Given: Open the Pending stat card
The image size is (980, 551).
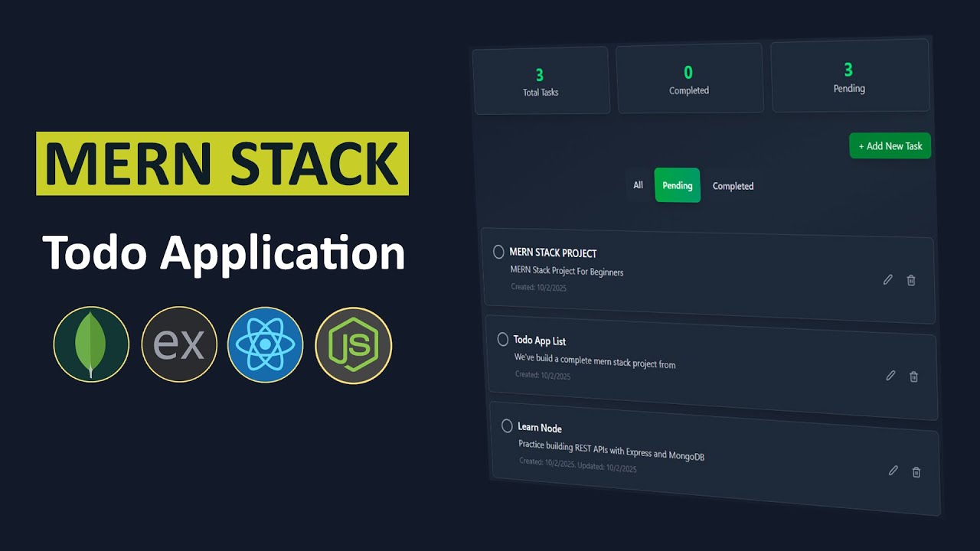Looking at the screenshot, I should [x=850, y=76].
